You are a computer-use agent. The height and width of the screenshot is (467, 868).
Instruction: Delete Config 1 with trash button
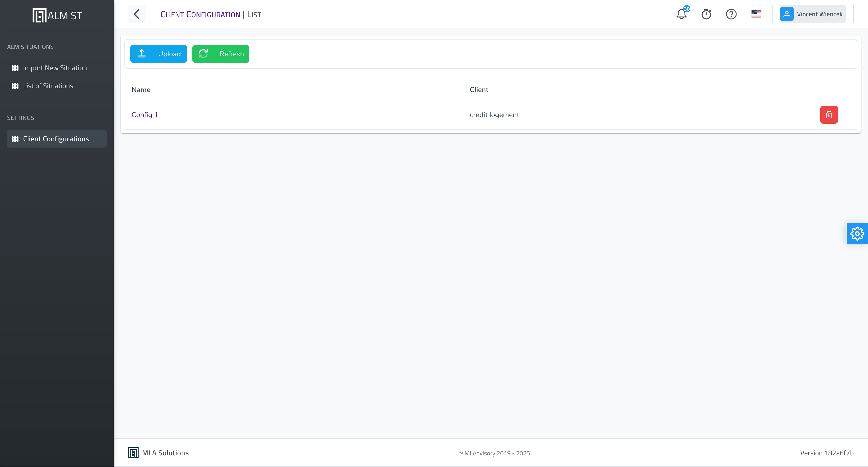829,115
